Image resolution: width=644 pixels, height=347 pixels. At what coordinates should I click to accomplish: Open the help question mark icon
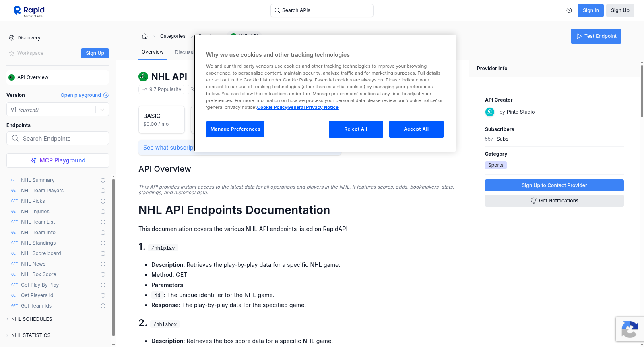(569, 10)
